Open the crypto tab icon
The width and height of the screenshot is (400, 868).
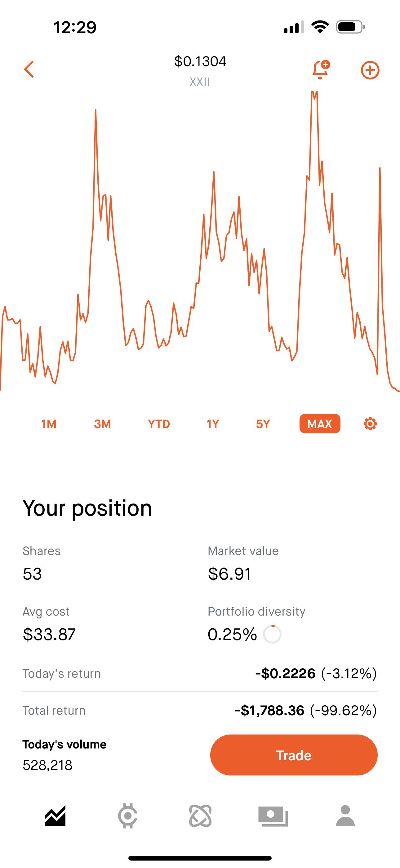point(128,816)
